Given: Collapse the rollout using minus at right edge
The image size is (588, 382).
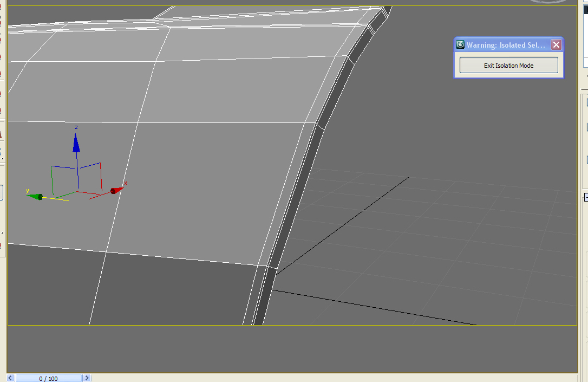Looking at the screenshot, I should 586,198.
